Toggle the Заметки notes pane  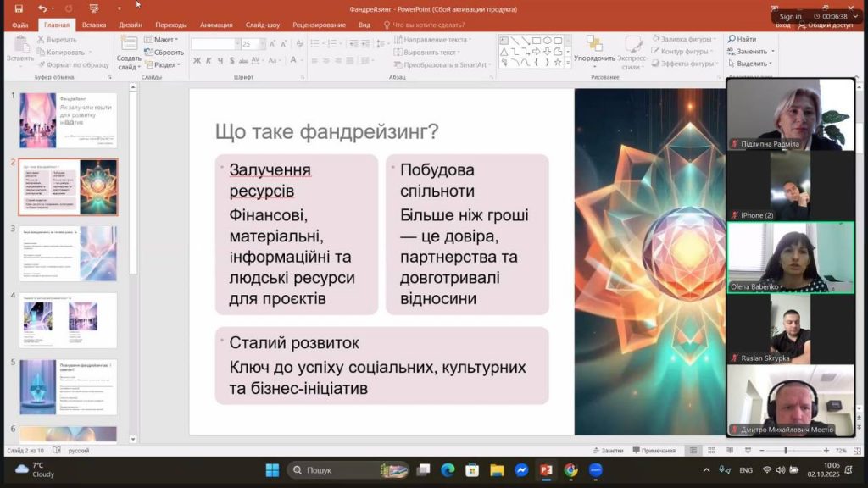[608, 451]
